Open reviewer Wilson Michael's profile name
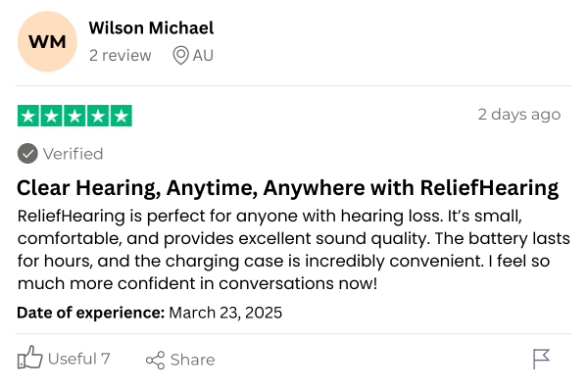The image size is (588, 392). coord(151,28)
